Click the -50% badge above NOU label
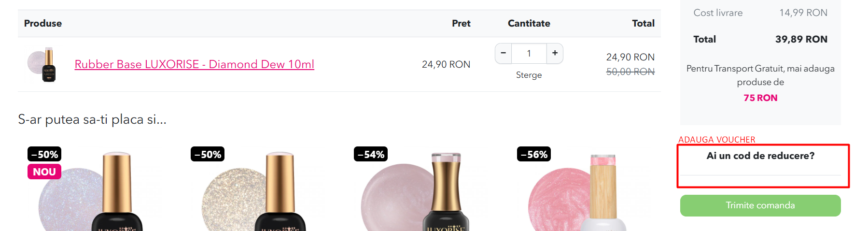 [x=44, y=154]
